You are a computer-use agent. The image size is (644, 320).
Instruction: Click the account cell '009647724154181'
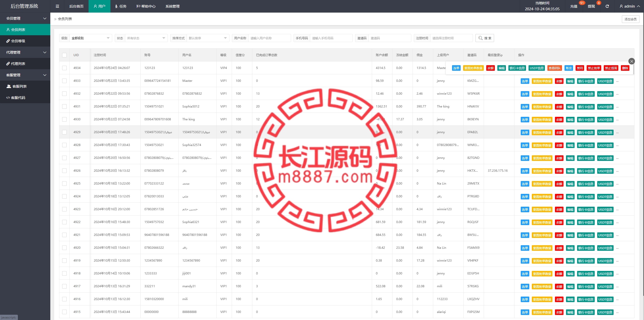click(x=157, y=81)
